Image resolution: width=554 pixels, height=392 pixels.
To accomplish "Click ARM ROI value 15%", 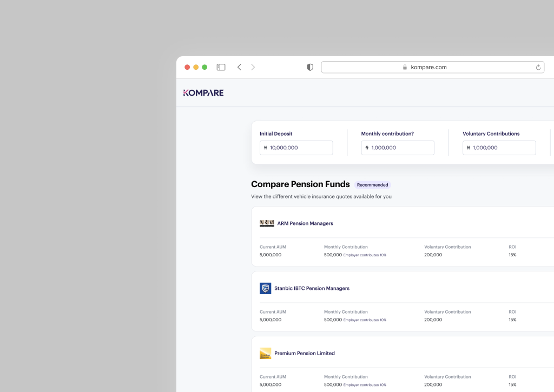I will coord(512,255).
